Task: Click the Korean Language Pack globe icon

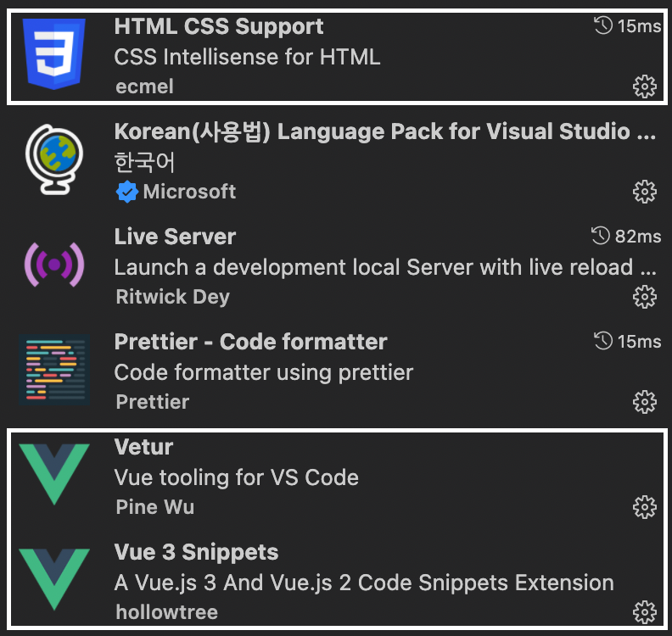Action: point(54,159)
